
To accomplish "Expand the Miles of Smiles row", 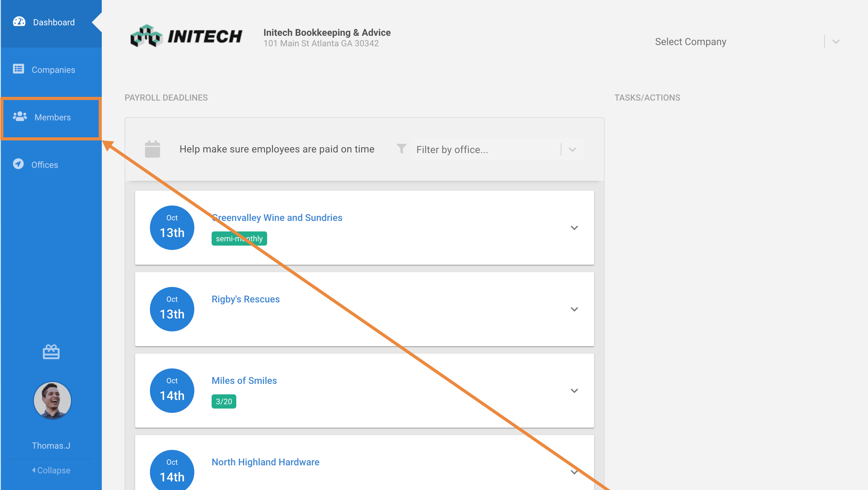I will 574,391.
